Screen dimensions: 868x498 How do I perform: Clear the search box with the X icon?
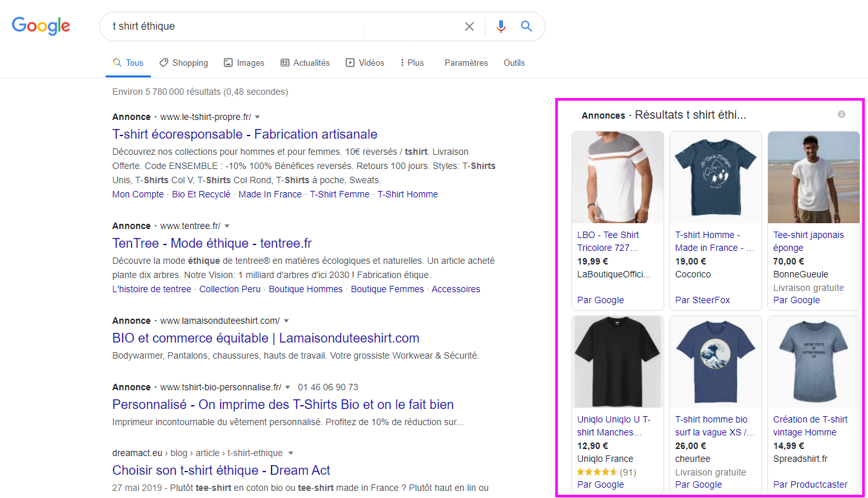469,26
